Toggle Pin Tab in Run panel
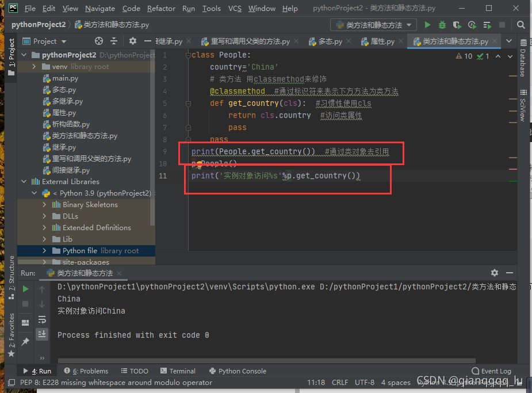Screen dimensions: 532x393 (x=25, y=341)
